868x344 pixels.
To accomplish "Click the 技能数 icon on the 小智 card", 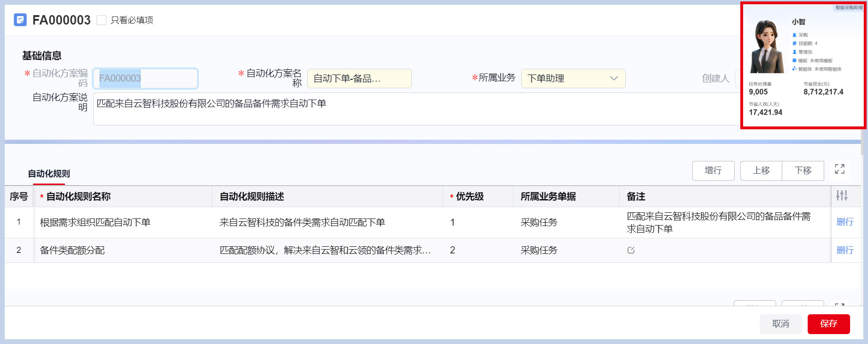I will pyautogui.click(x=794, y=43).
